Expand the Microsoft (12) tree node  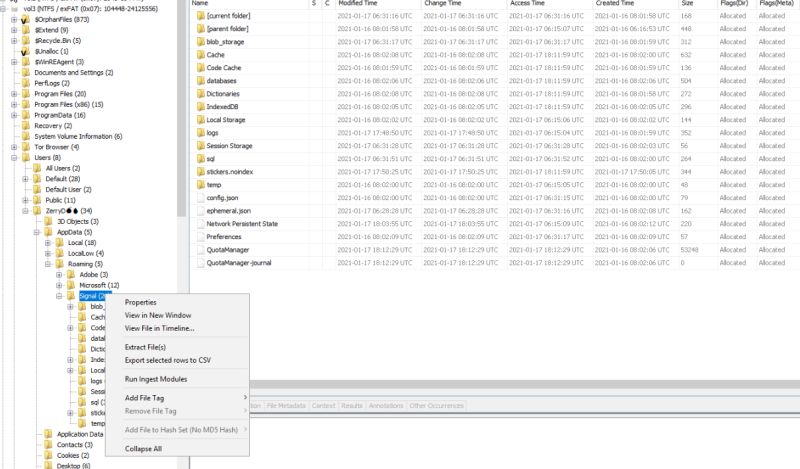click(59, 285)
